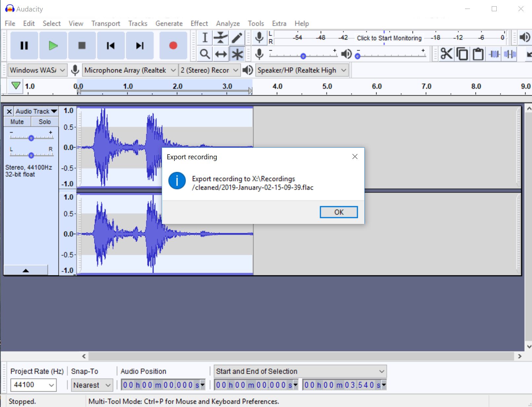Enable Solo on the Audio Track
Viewport: 532px width, 407px height.
45,121
